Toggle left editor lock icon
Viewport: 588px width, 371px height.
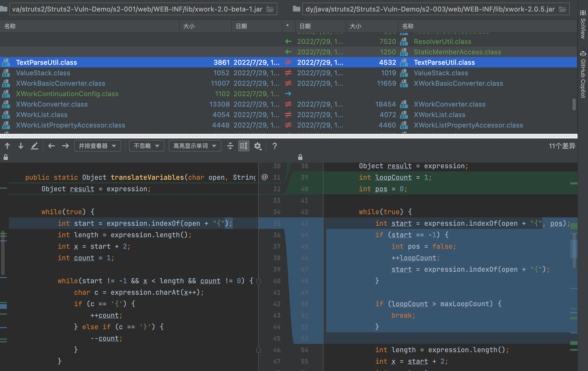tap(6, 157)
